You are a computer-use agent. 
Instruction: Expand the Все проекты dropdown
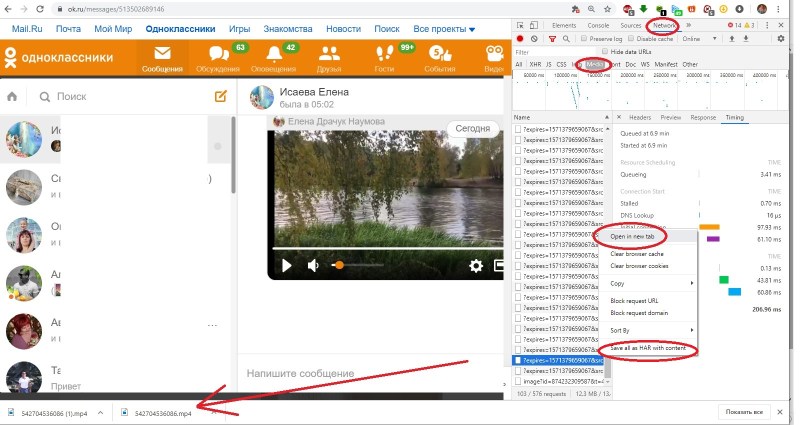point(444,29)
